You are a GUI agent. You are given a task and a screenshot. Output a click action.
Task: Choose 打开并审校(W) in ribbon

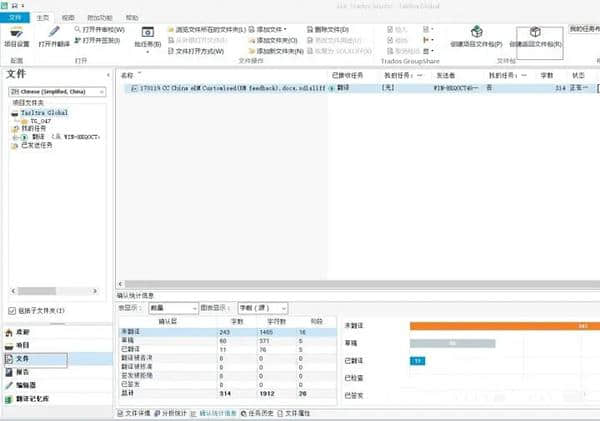(99, 29)
